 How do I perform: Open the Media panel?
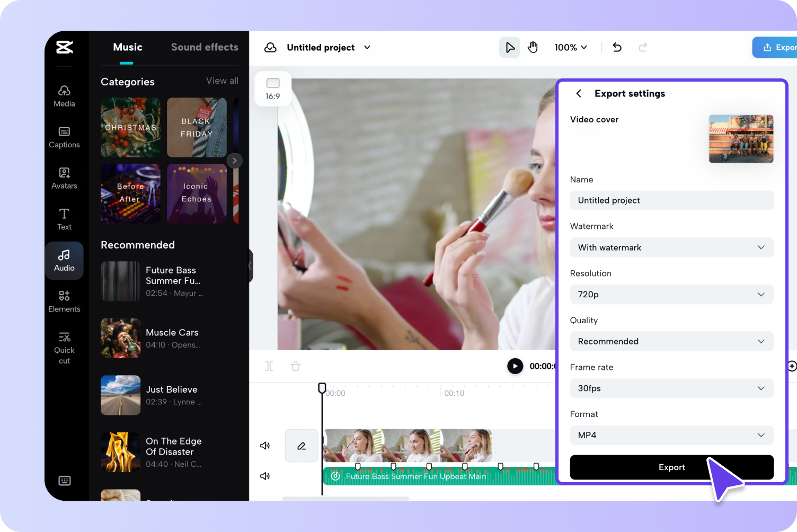(x=64, y=96)
